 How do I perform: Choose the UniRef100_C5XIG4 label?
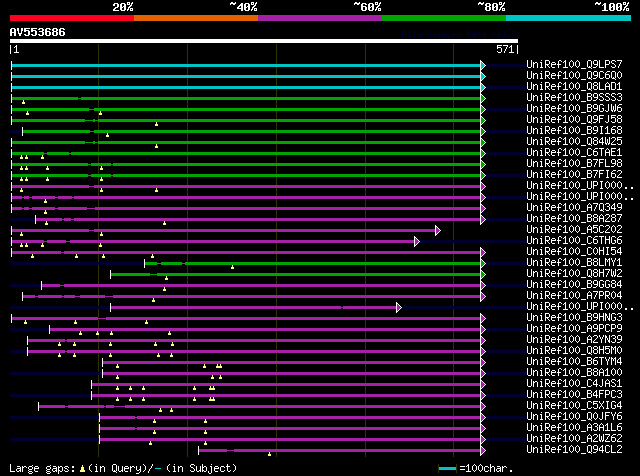coord(574,406)
